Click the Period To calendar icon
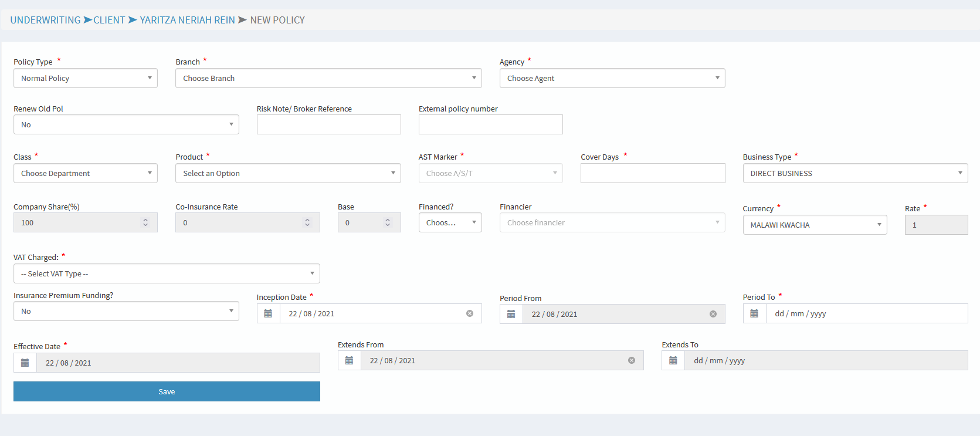980x436 pixels. tap(754, 313)
